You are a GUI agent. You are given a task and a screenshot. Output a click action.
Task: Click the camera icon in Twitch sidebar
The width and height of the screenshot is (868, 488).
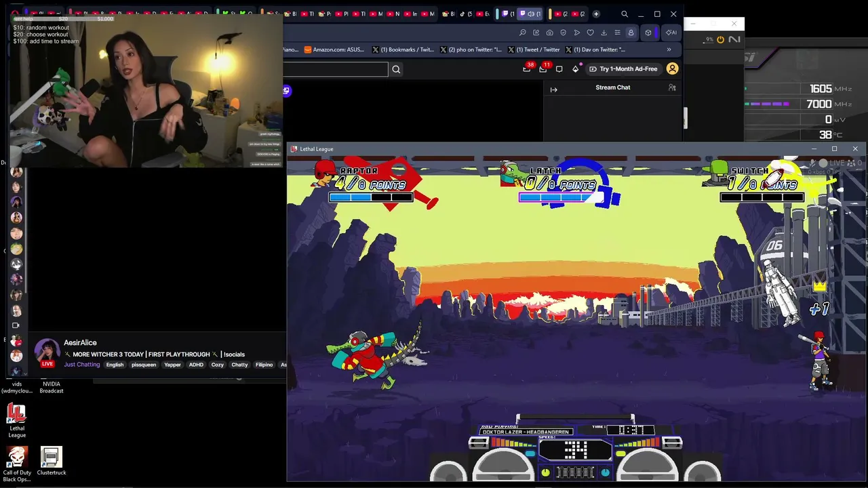(x=16, y=325)
